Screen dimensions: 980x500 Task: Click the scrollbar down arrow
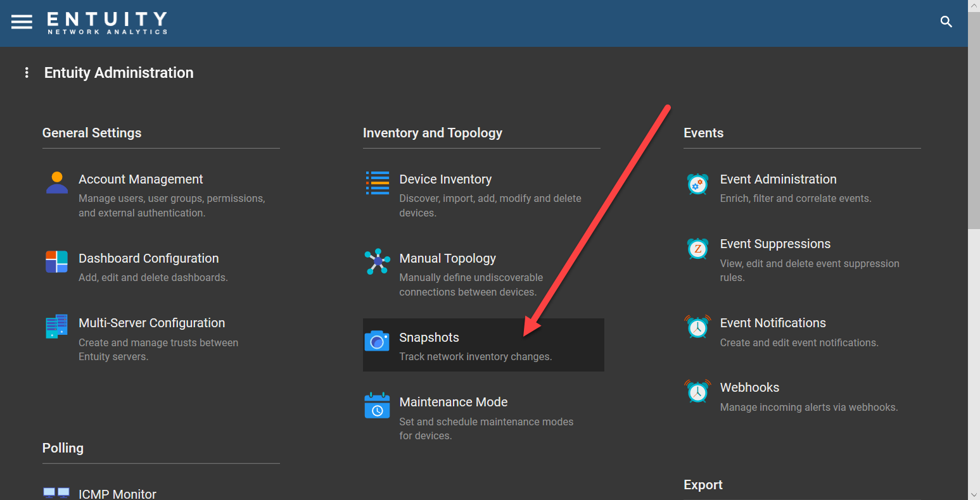[974, 494]
